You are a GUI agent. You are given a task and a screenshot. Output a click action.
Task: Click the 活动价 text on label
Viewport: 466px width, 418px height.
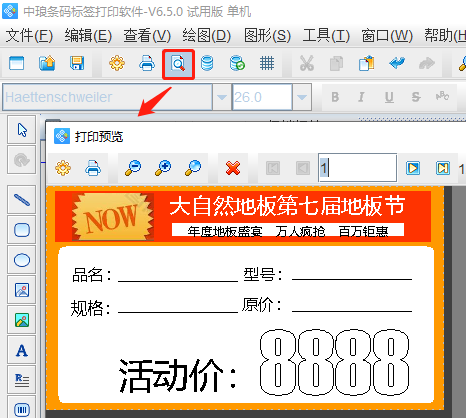coord(178,376)
